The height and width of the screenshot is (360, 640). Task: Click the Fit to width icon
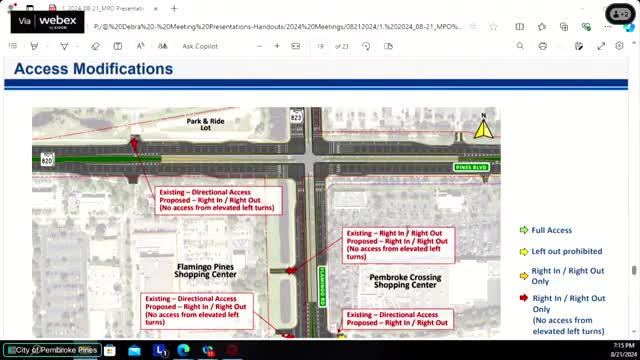point(296,46)
